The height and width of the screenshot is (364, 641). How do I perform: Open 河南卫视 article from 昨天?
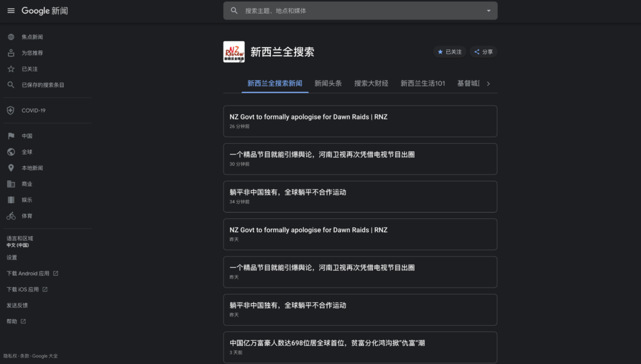(x=360, y=272)
